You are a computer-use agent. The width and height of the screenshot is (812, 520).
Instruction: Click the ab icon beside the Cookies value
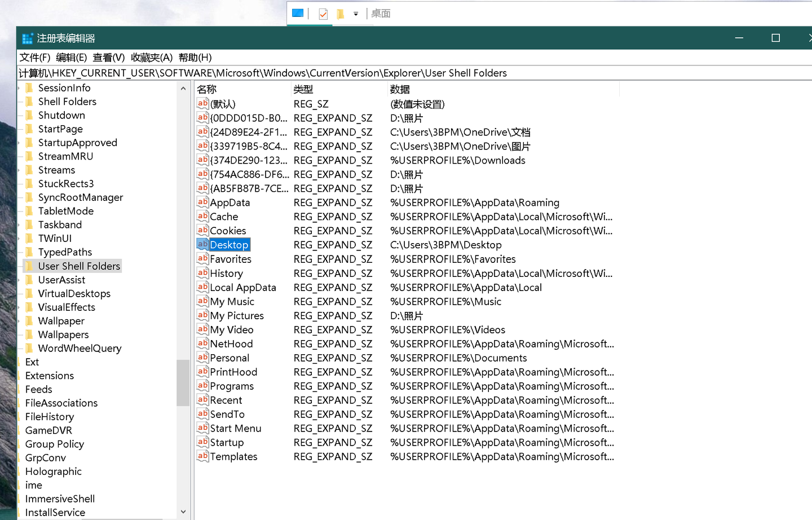click(202, 231)
